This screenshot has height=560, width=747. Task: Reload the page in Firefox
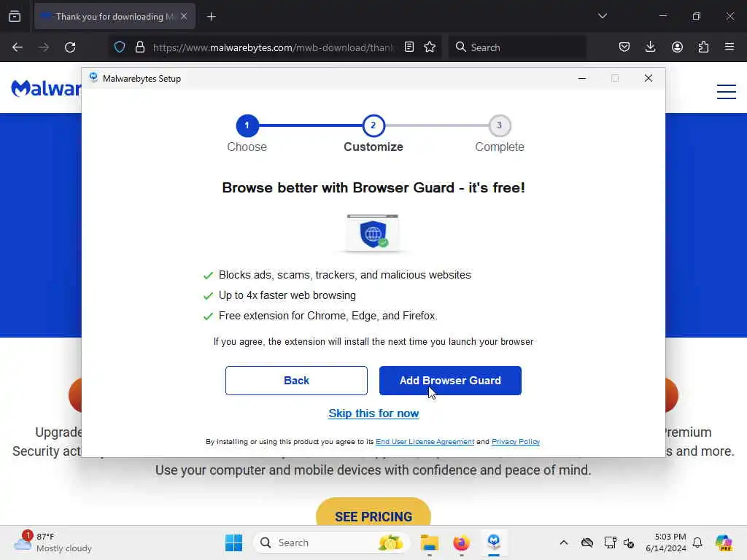(x=70, y=47)
